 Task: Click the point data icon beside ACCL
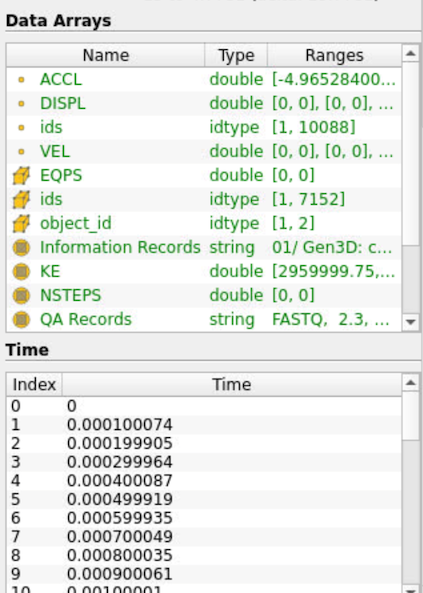tap(21, 79)
